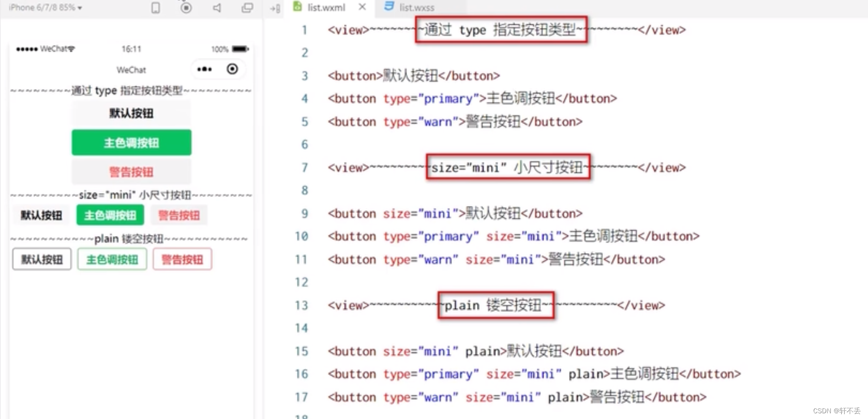Click the mini filled 默认按钮 button
Screen dimensions: 868x419
(x=41, y=215)
